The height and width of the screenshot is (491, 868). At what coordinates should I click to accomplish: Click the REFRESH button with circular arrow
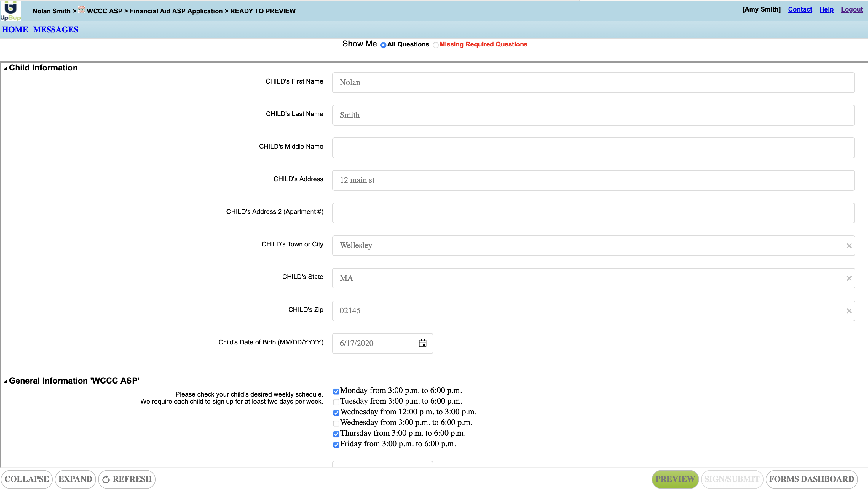click(x=127, y=479)
